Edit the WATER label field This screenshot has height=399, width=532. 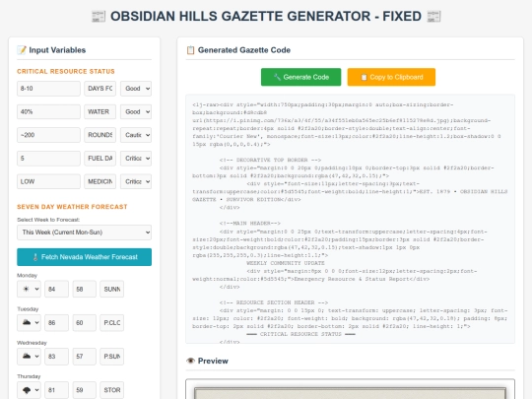(100, 112)
